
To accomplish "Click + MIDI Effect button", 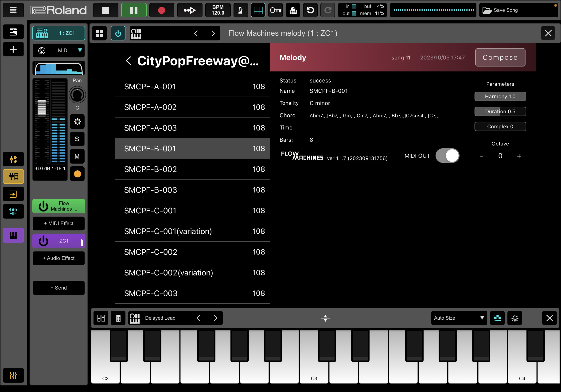I will click(59, 223).
